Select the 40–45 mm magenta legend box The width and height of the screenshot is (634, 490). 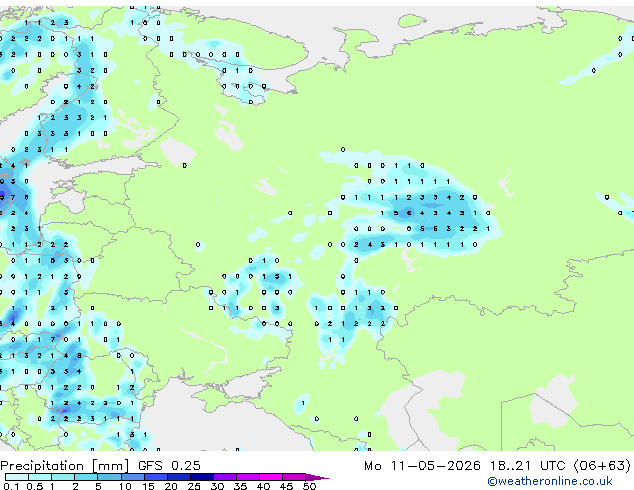pos(271,477)
